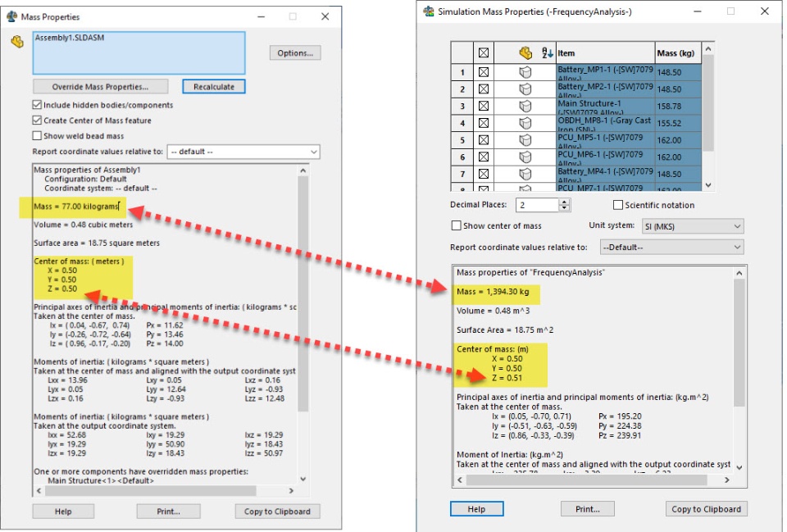Image resolution: width=787 pixels, height=532 pixels.
Task: Click part icon for Battery_MP1-1 row
Action: [525, 72]
